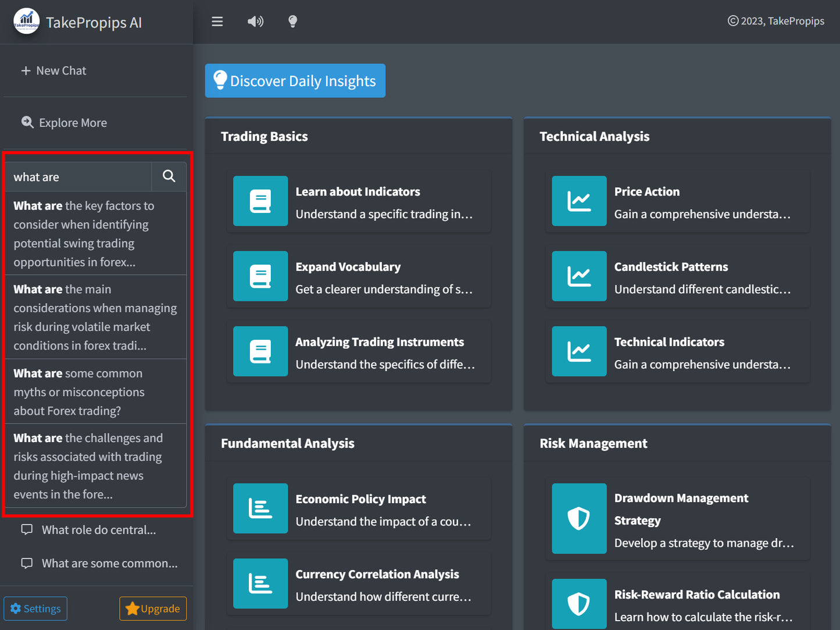The width and height of the screenshot is (840, 630).
Task: Click the Price Action chart icon
Action: [x=579, y=201]
